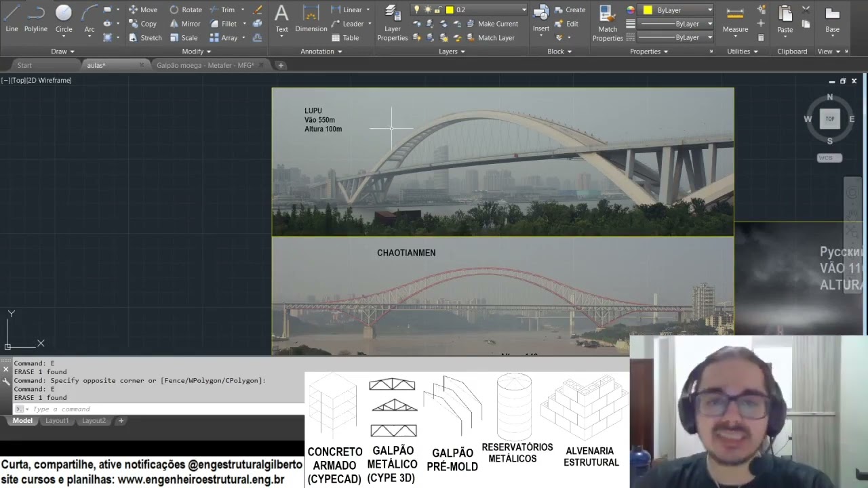Screen dimensions: 868x488
Task: Open the Trim/Extend dropdown arrow
Action: (x=242, y=9)
